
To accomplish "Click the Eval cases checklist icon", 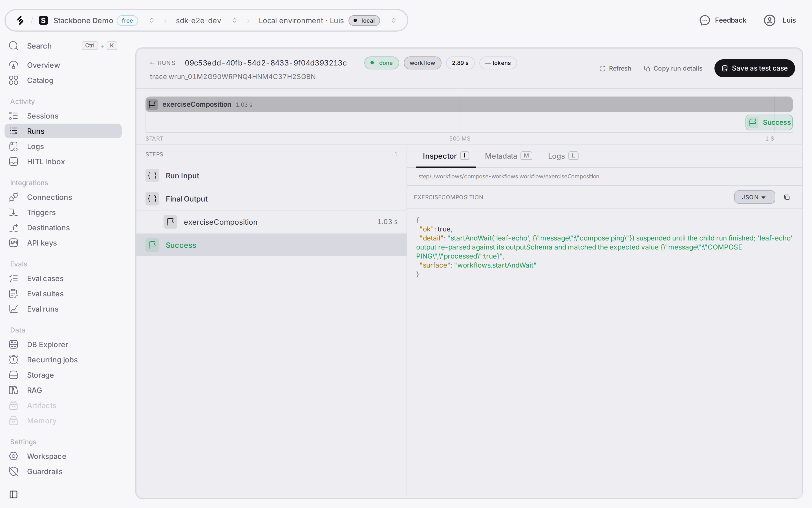I will (14, 279).
